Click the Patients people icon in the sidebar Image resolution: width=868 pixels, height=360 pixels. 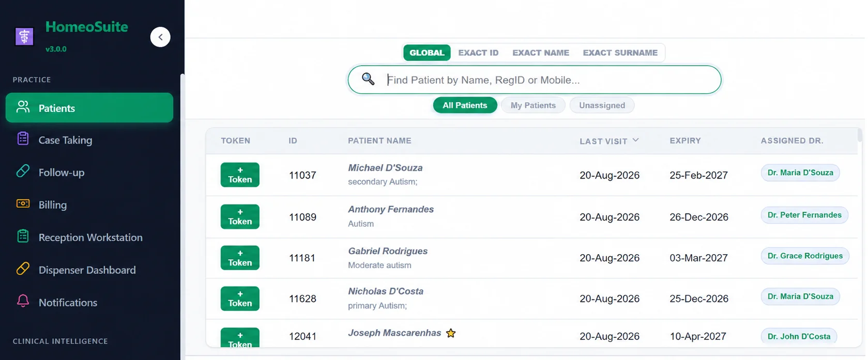(x=23, y=107)
